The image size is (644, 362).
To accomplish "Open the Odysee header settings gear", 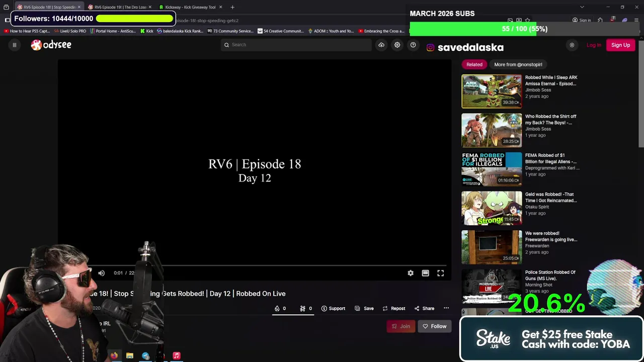I will (397, 45).
